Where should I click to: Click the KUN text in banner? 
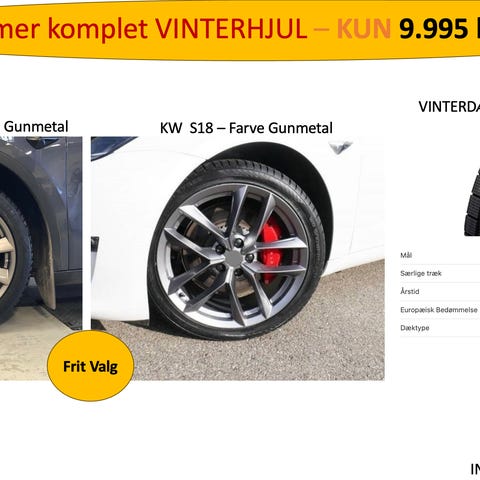364,28
